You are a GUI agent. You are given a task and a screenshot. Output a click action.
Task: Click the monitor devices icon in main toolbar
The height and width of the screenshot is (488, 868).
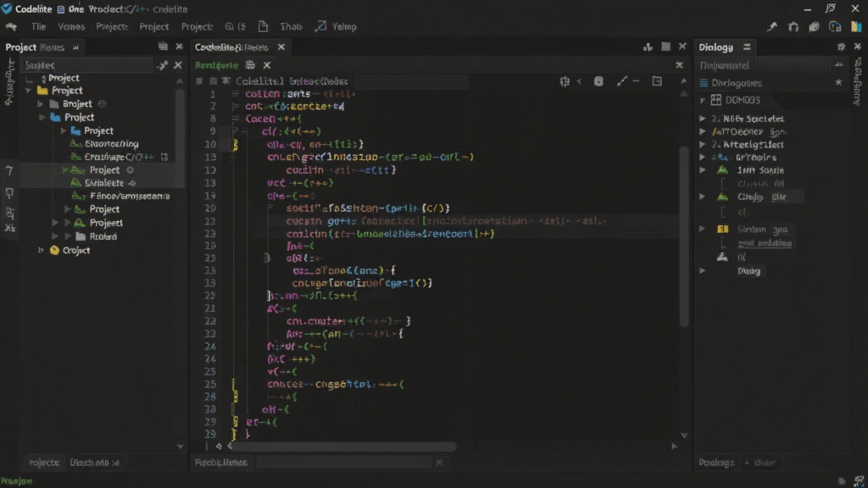click(835, 26)
